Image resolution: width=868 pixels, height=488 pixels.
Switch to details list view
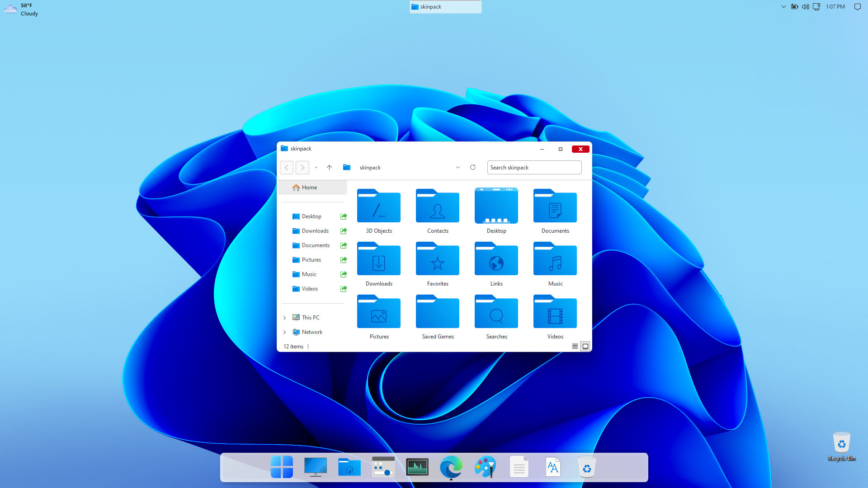575,347
